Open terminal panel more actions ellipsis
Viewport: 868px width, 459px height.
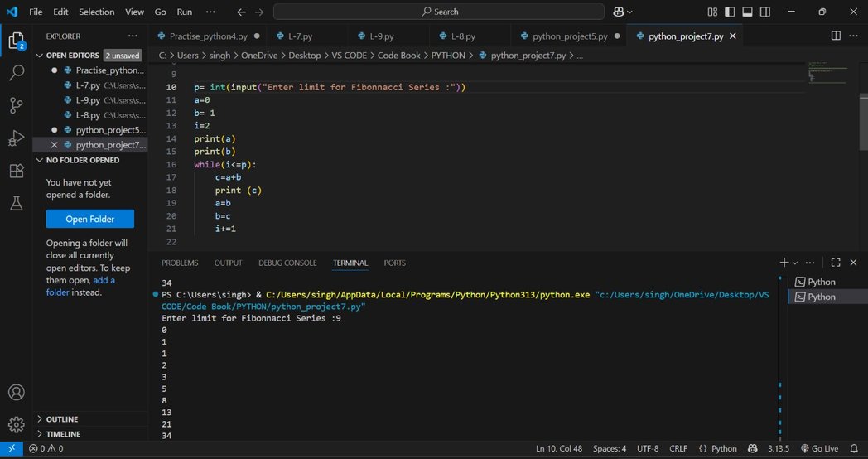tap(810, 263)
